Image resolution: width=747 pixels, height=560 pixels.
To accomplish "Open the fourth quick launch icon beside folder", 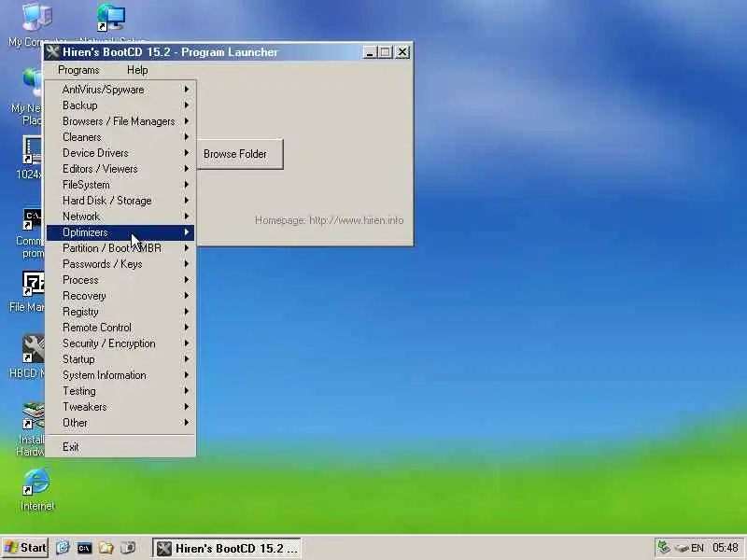I will coord(128,548).
